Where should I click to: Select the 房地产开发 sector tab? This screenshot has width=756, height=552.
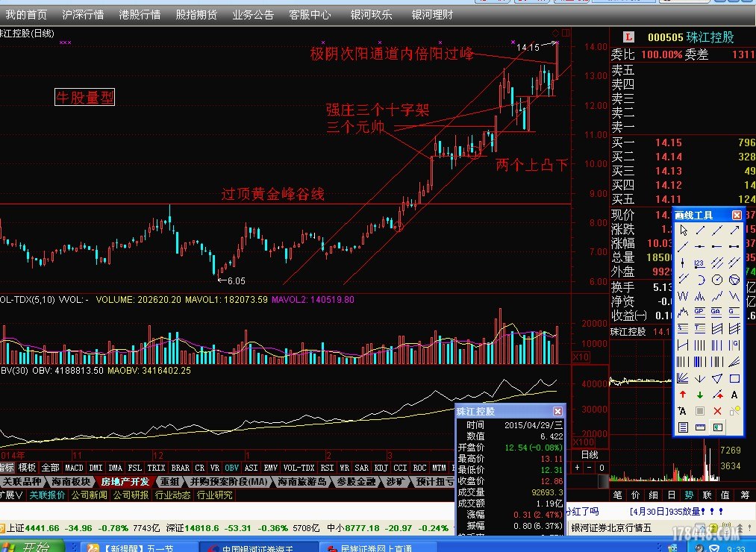point(125,481)
